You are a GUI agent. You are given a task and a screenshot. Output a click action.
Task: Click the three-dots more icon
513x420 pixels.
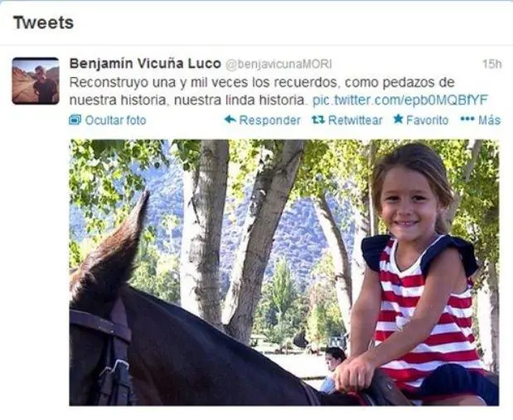(x=467, y=119)
